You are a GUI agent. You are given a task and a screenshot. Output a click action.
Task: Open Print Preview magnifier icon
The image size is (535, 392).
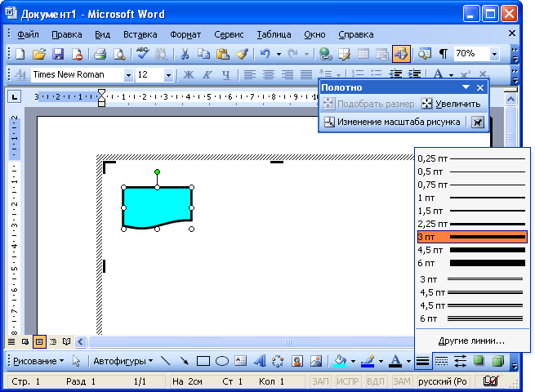[119, 54]
